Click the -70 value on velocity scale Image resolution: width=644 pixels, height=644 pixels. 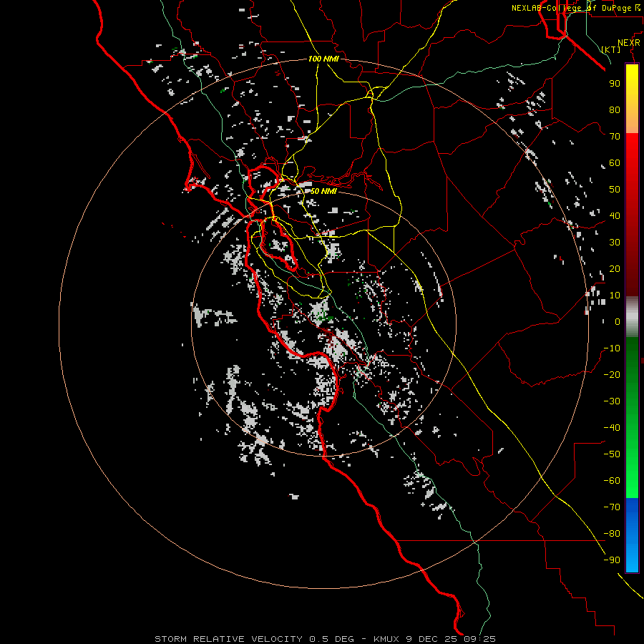[x=612, y=507]
